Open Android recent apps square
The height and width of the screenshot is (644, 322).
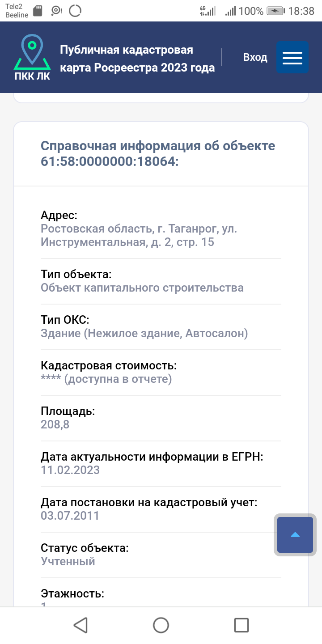(x=241, y=625)
